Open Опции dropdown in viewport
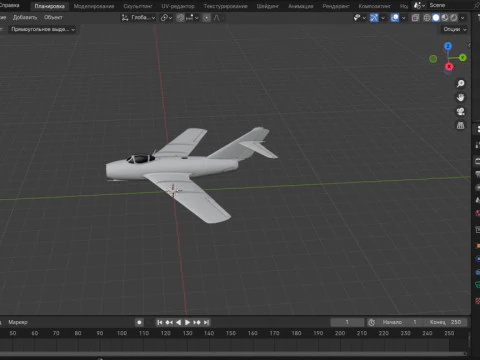 [455, 29]
